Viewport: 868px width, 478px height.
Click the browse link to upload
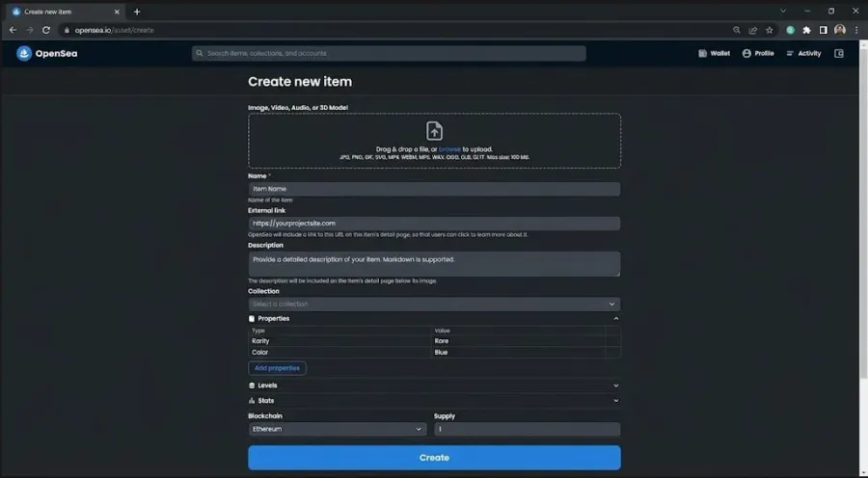[449, 149]
